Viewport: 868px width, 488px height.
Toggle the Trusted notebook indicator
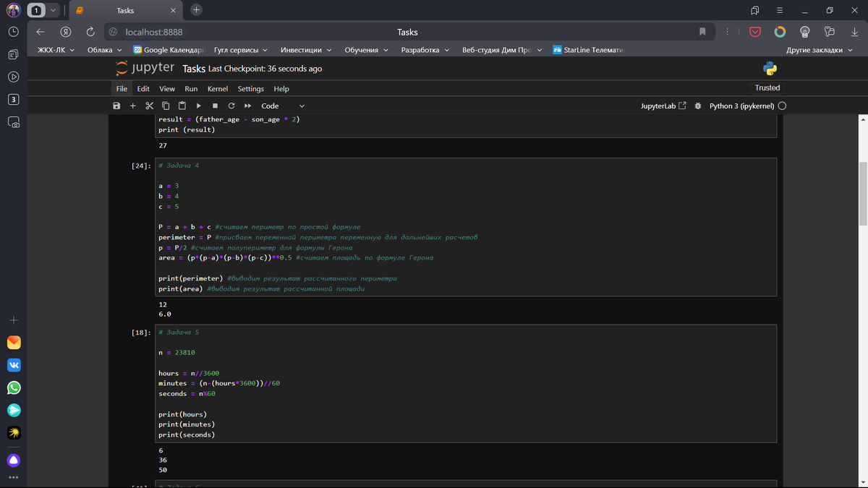click(767, 87)
